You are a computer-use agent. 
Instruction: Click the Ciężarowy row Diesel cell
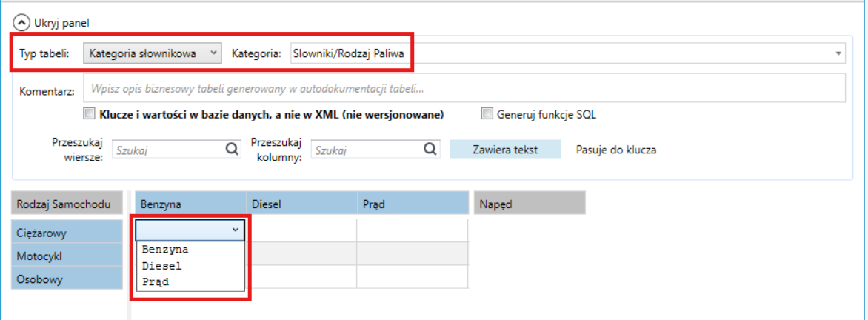click(x=301, y=231)
